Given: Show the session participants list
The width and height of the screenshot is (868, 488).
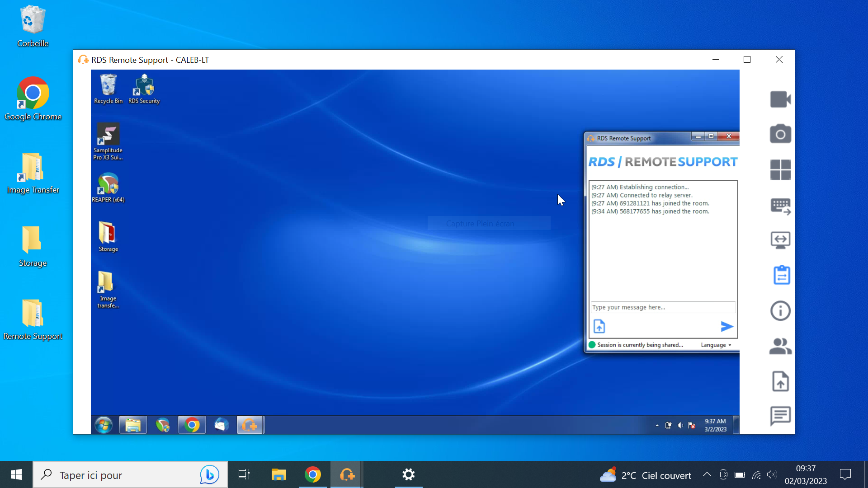Looking at the screenshot, I should (x=781, y=346).
